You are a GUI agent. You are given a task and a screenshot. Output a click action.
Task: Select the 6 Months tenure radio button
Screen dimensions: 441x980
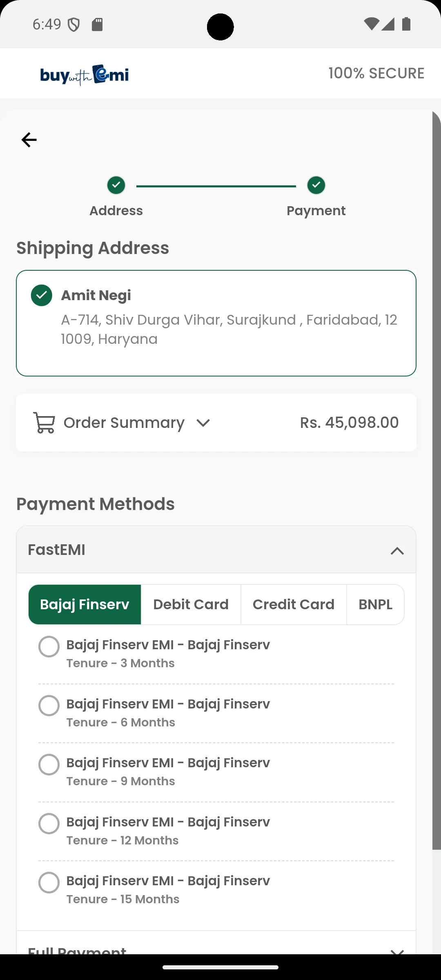[x=49, y=706]
